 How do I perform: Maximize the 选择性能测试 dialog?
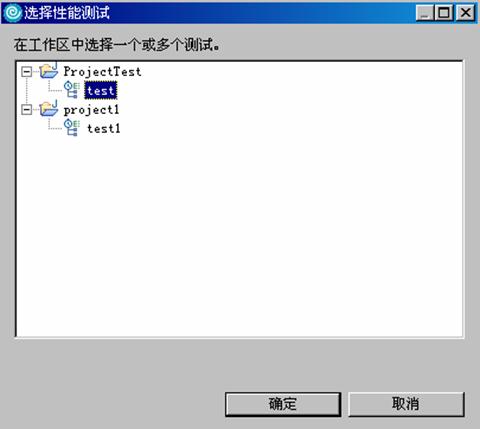444,13
